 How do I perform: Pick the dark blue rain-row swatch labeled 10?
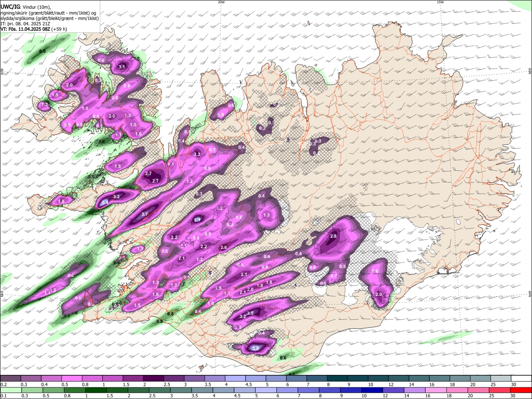click(x=372, y=390)
